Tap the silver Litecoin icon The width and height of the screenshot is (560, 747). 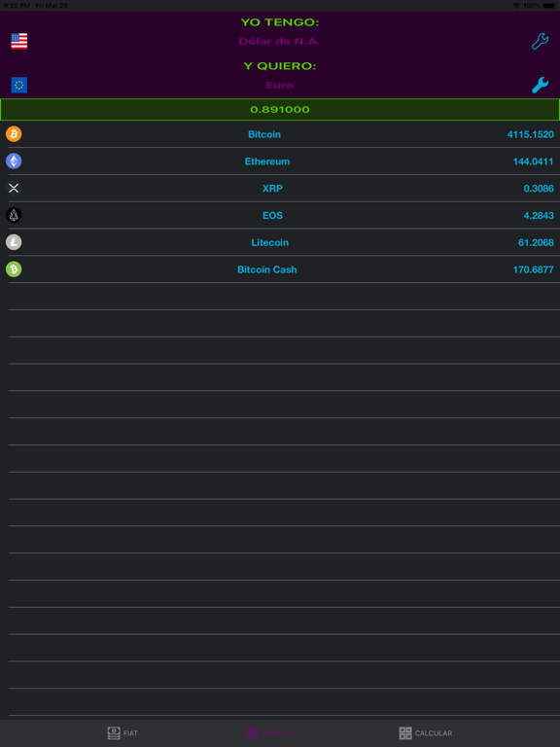pos(14,242)
